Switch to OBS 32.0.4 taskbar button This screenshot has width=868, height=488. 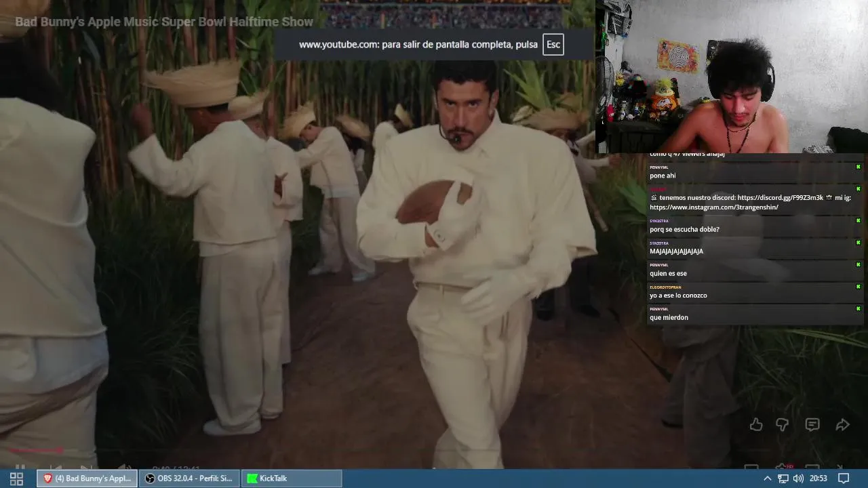(189, 479)
